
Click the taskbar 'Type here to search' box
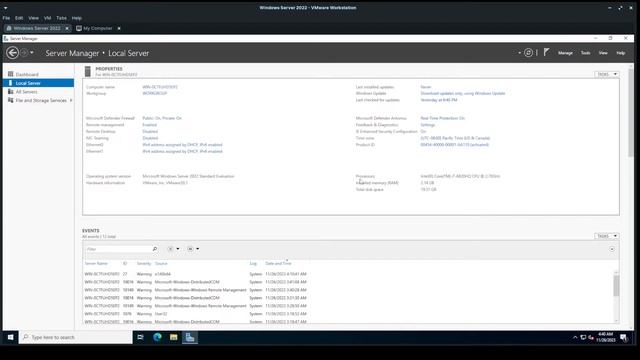[76, 337]
